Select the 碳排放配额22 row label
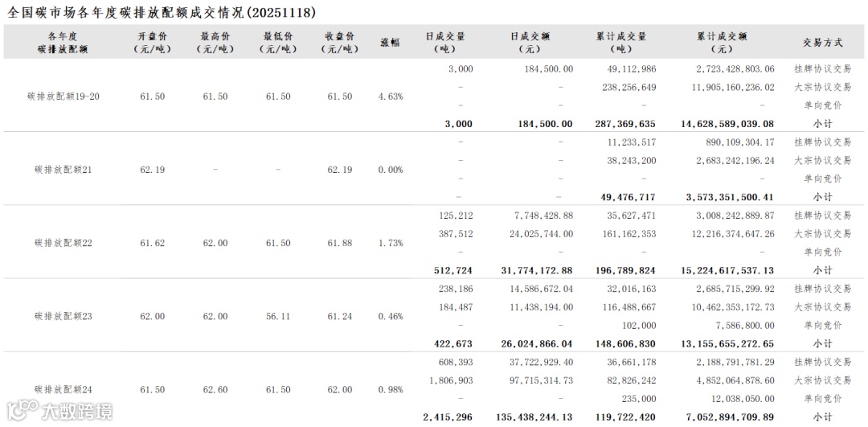The height and width of the screenshot is (427, 868). (x=63, y=243)
